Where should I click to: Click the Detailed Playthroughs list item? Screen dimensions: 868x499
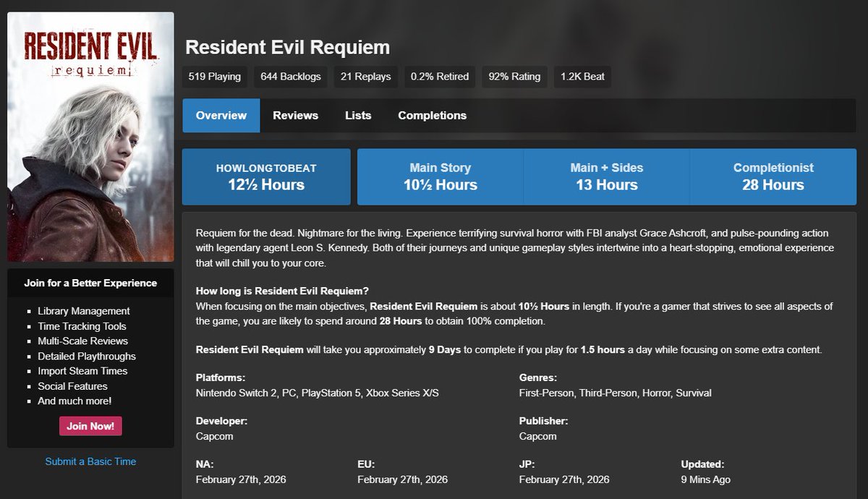[x=87, y=356]
